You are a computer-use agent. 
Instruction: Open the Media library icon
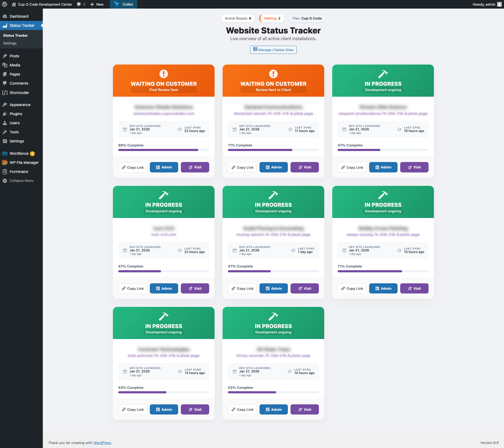point(5,65)
